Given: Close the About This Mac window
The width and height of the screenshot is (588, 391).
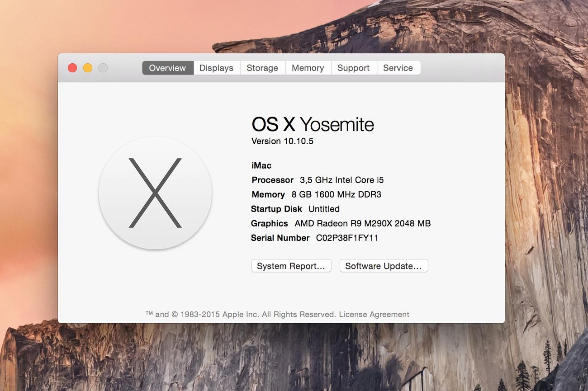Looking at the screenshot, I should (72, 68).
